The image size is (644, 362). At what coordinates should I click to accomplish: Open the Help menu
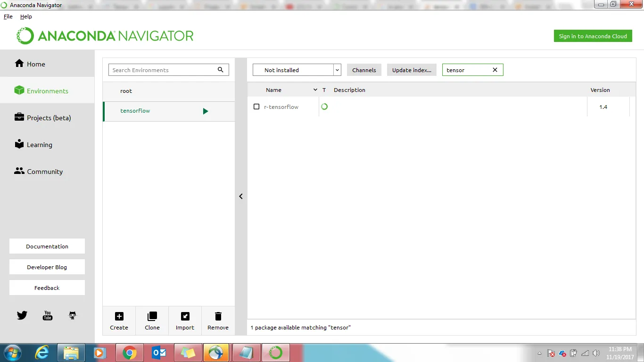pos(26,16)
